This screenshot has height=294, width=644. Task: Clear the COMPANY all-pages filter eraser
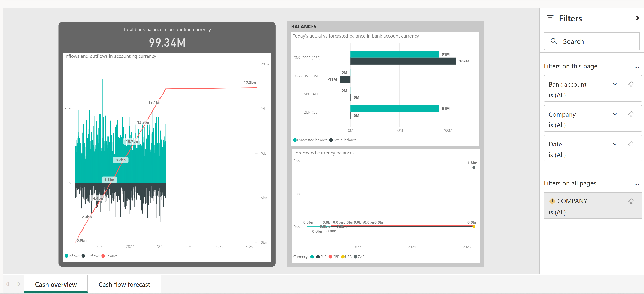pos(630,201)
